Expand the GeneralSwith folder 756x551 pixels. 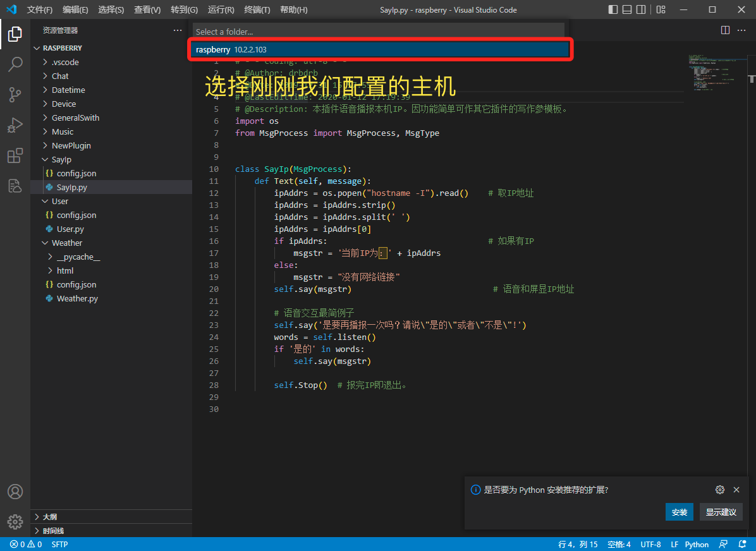pos(111,118)
